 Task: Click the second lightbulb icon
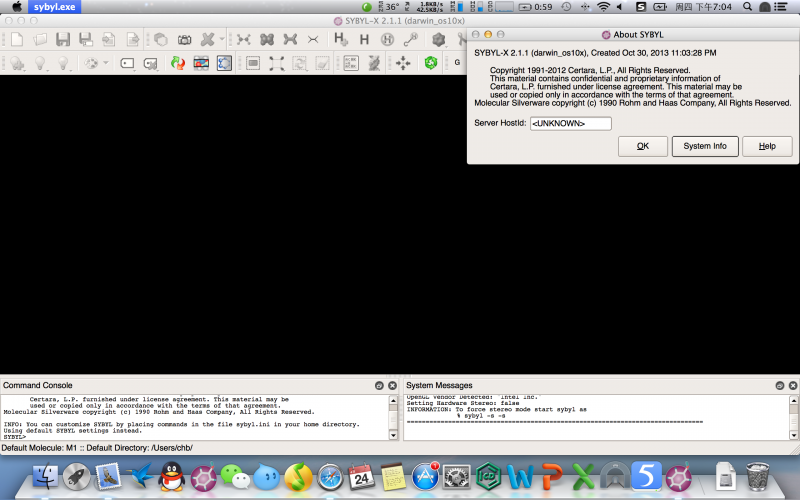[x=40, y=63]
